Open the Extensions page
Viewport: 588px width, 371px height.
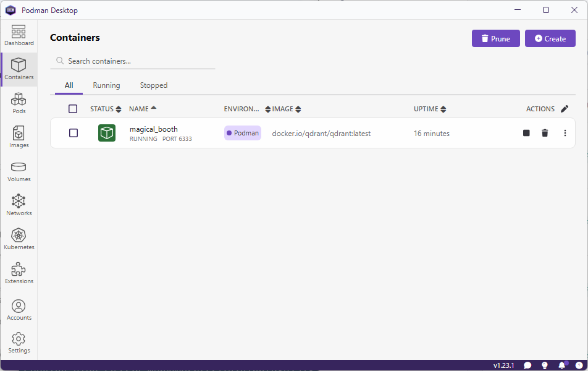click(19, 273)
